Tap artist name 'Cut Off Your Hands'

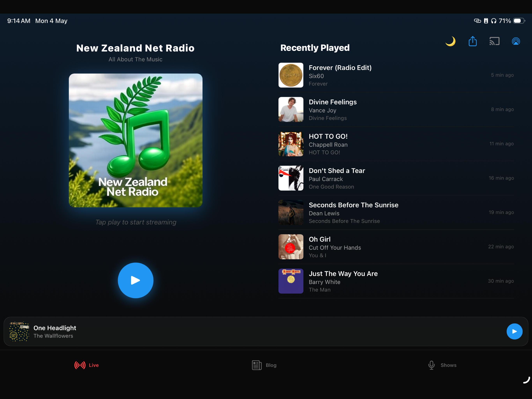click(x=335, y=248)
